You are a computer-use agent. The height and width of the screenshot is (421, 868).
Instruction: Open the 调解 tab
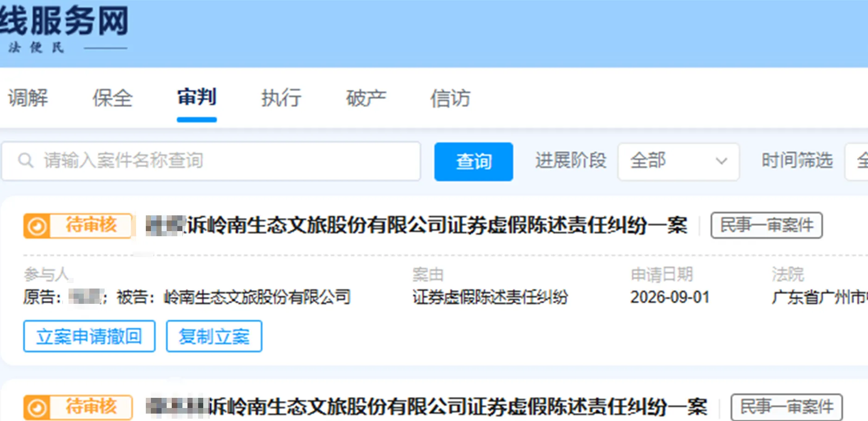(28, 98)
